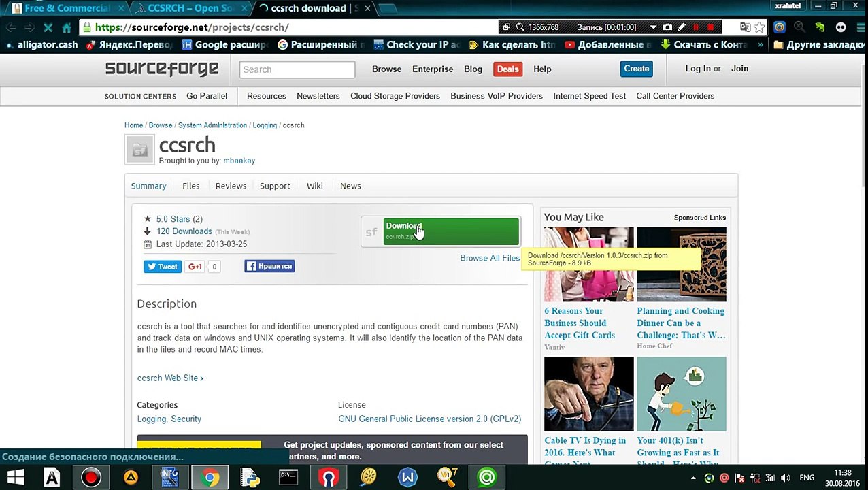Open the gift cards ad thumbnail
Screen dimensions: 868x490
coord(588,264)
